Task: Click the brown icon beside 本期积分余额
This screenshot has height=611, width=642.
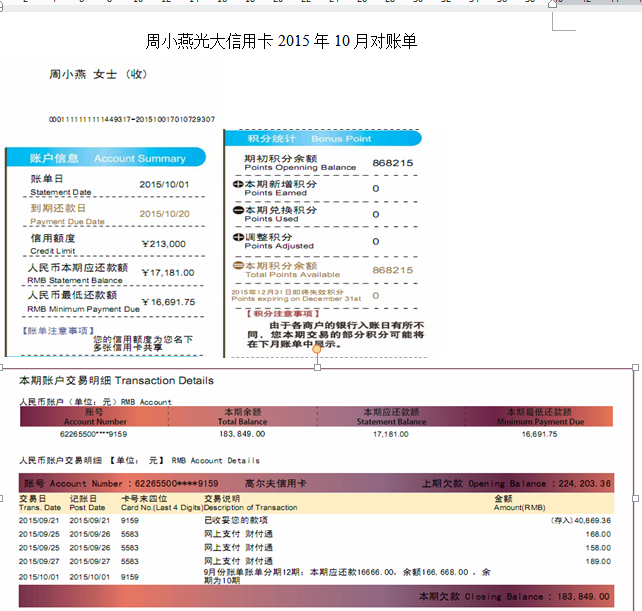Action: click(238, 267)
